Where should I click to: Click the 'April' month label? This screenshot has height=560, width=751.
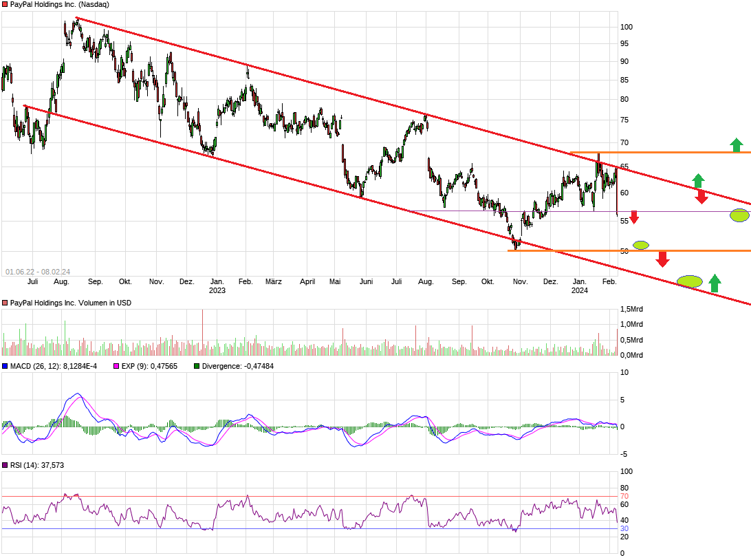click(307, 281)
